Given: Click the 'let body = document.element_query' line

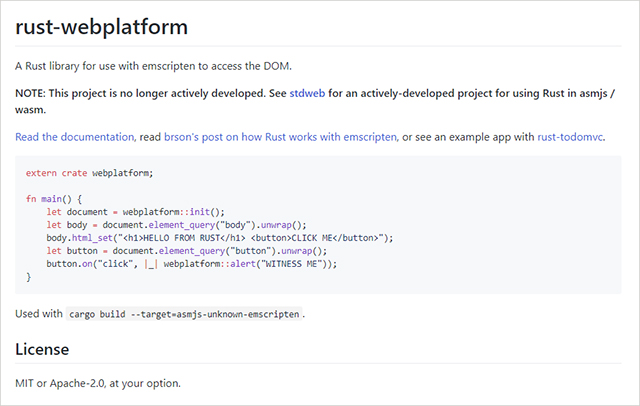Looking at the screenshot, I should pos(176,225).
